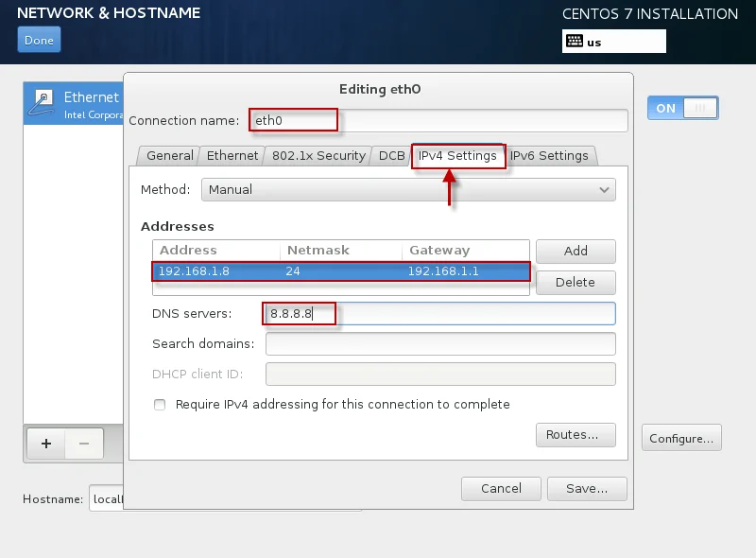Select the 802.1x Security tab
This screenshot has width=756, height=558.
point(318,156)
